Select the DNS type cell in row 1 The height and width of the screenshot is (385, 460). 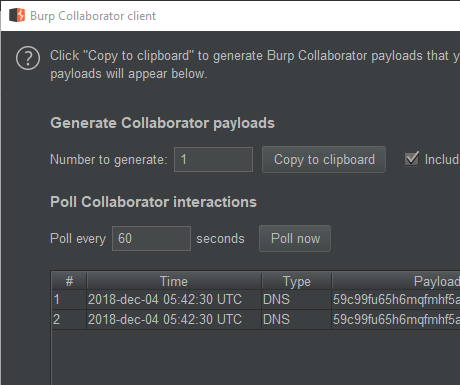point(296,299)
